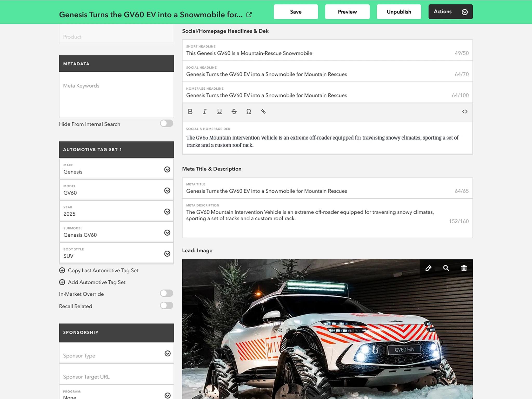Open the Actions menu
This screenshot has width=532, height=399.
[450, 12]
